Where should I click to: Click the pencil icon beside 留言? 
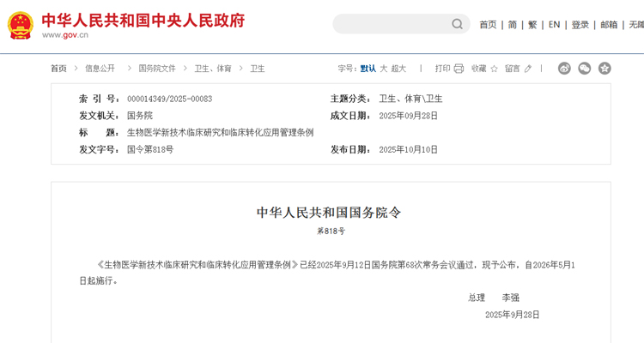tap(528, 69)
